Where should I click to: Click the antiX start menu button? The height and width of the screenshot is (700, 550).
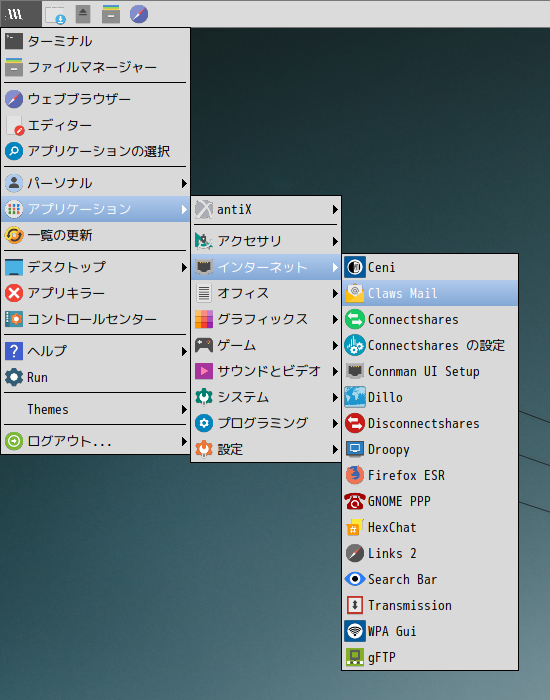(x=21, y=14)
